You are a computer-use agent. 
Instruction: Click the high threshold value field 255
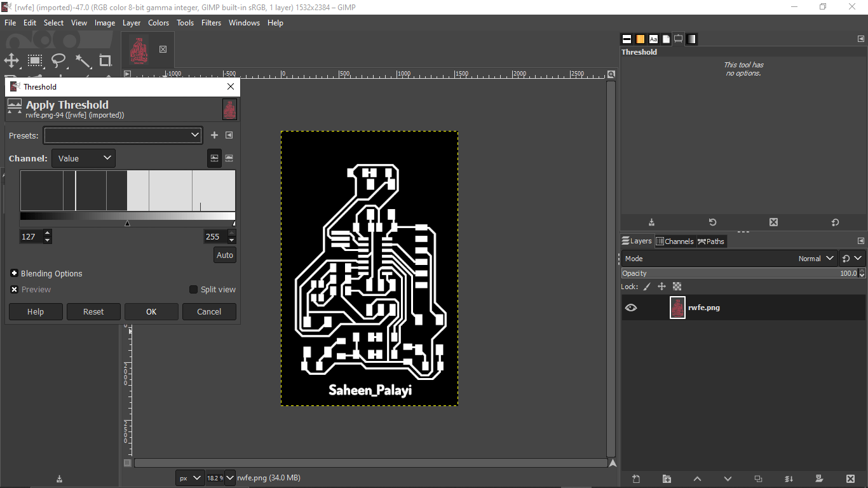[215, 236]
